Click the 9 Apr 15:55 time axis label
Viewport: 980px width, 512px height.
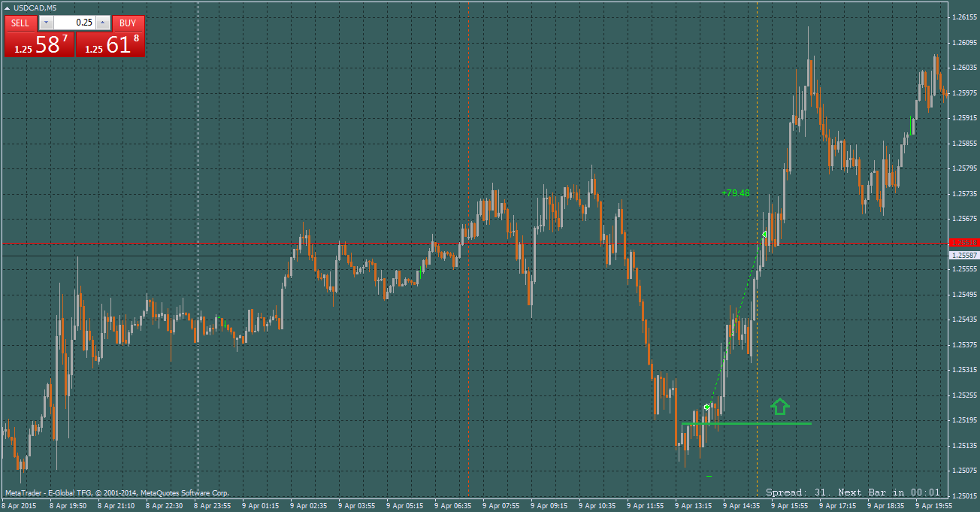(x=790, y=506)
